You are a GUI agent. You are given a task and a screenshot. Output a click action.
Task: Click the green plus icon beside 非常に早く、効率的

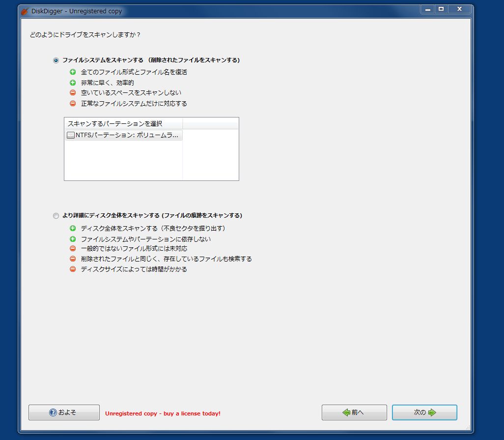point(73,83)
